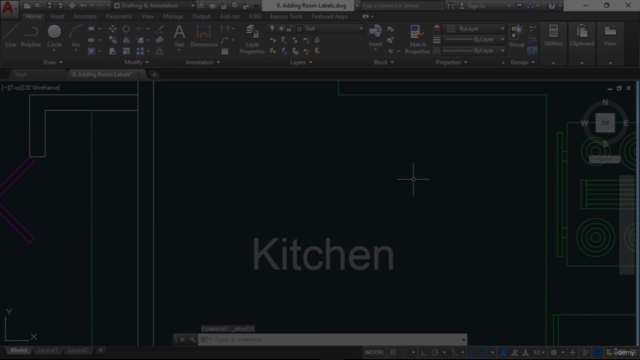The image size is (640, 360).
Task: Select the Line drawing tool
Action: tap(11, 36)
